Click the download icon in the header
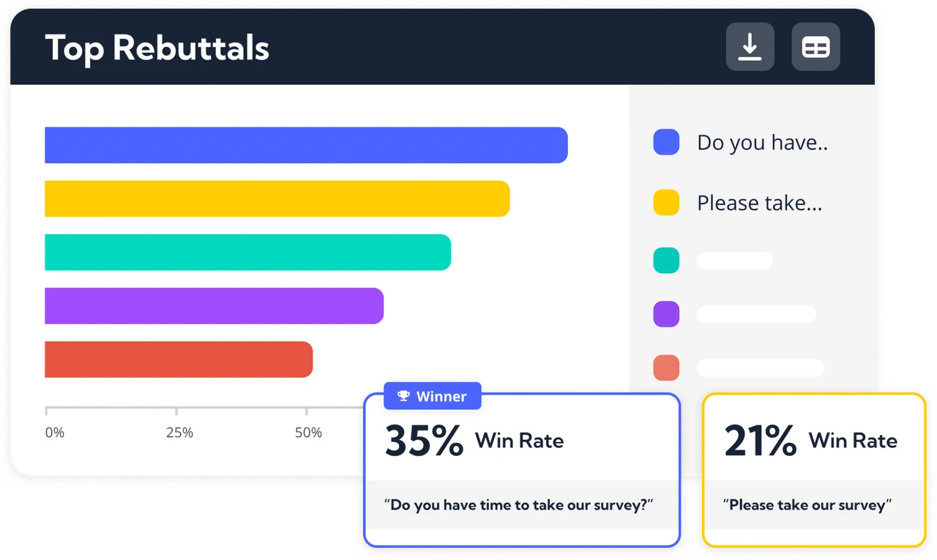This screenshot has height=560, width=937. [x=750, y=47]
